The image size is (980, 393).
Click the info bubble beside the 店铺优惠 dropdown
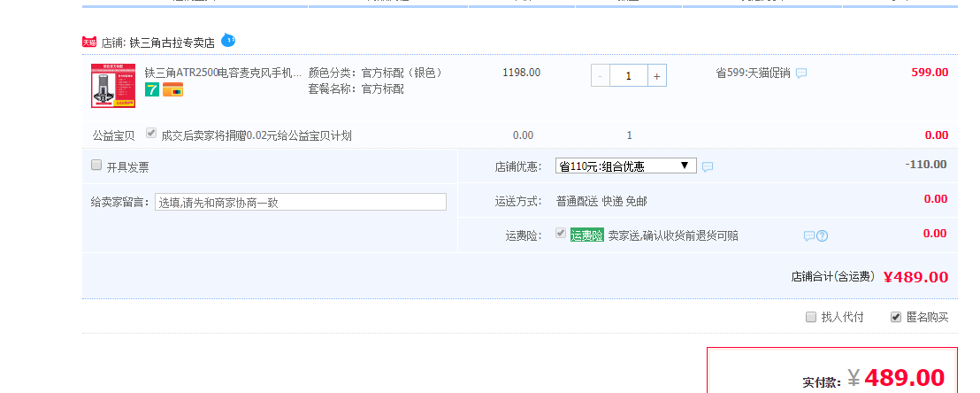[x=708, y=167]
